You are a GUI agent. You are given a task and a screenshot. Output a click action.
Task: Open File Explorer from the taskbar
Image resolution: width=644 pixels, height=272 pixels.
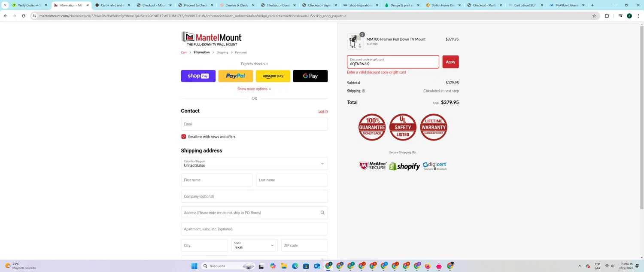(x=284, y=266)
